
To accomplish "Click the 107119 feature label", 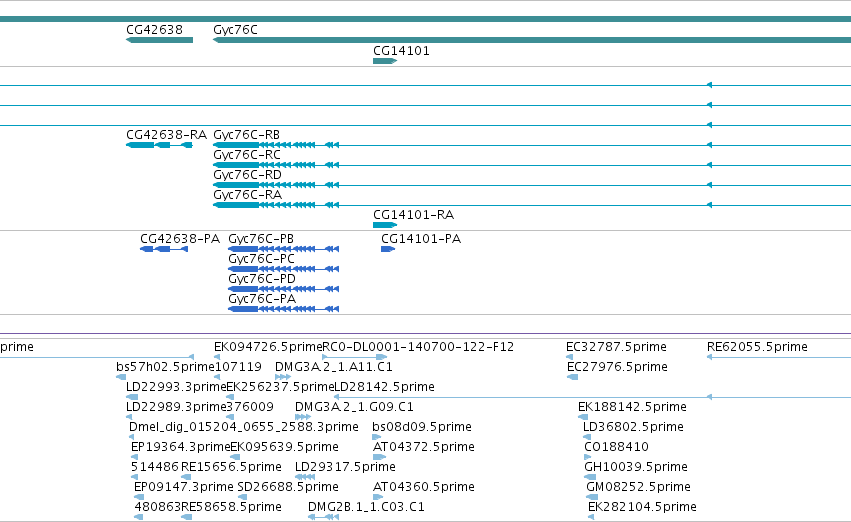I will coord(238,367).
